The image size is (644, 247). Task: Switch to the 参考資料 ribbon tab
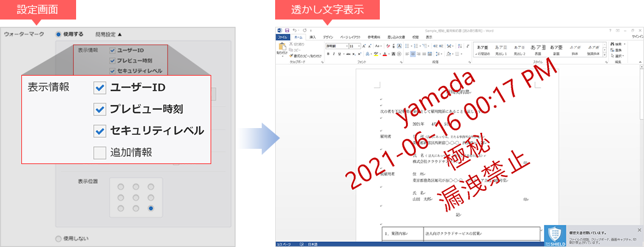click(x=374, y=37)
